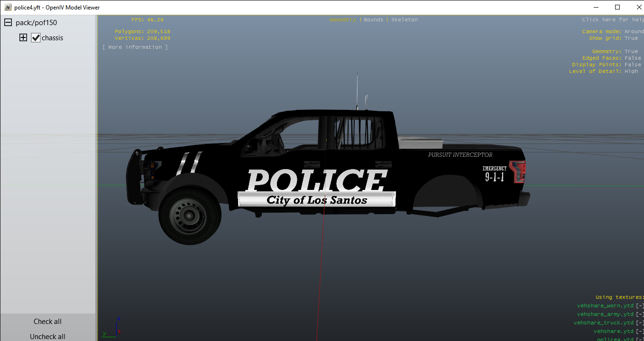Image resolution: width=644 pixels, height=341 pixels.
Task: Uncheck the chassis visibility checkbox
Action: (36, 38)
